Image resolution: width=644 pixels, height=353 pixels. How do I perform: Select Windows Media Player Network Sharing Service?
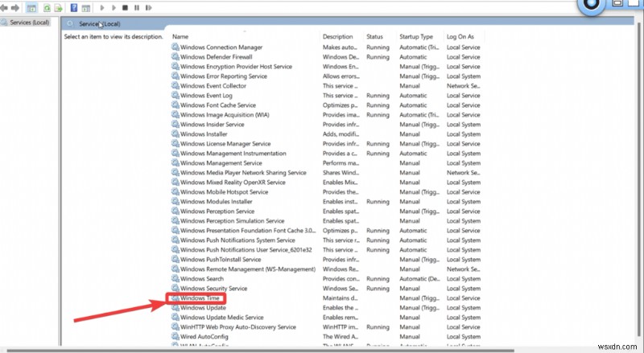[x=243, y=173]
